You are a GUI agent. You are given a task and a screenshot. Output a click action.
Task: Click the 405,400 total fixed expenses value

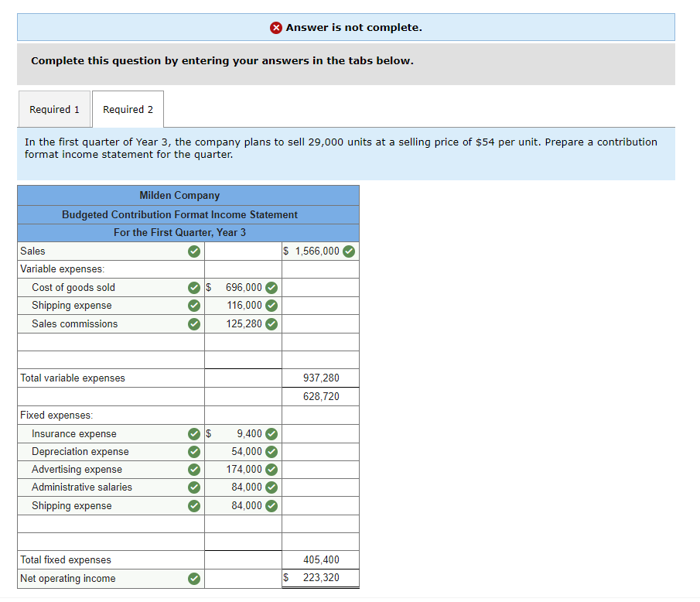(321, 559)
